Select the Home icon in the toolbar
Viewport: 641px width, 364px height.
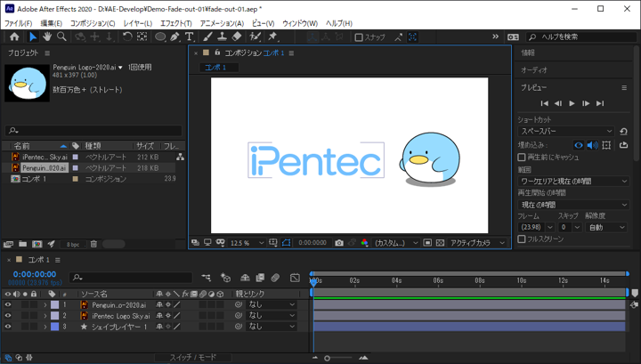[x=14, y=36]
